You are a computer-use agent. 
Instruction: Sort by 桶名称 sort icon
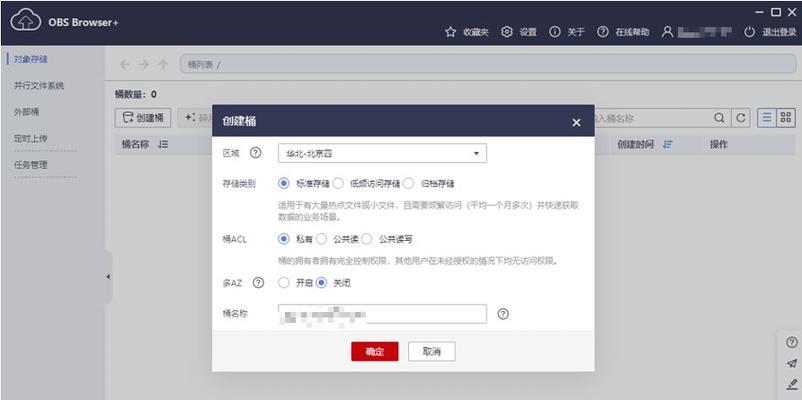point(163,145)
